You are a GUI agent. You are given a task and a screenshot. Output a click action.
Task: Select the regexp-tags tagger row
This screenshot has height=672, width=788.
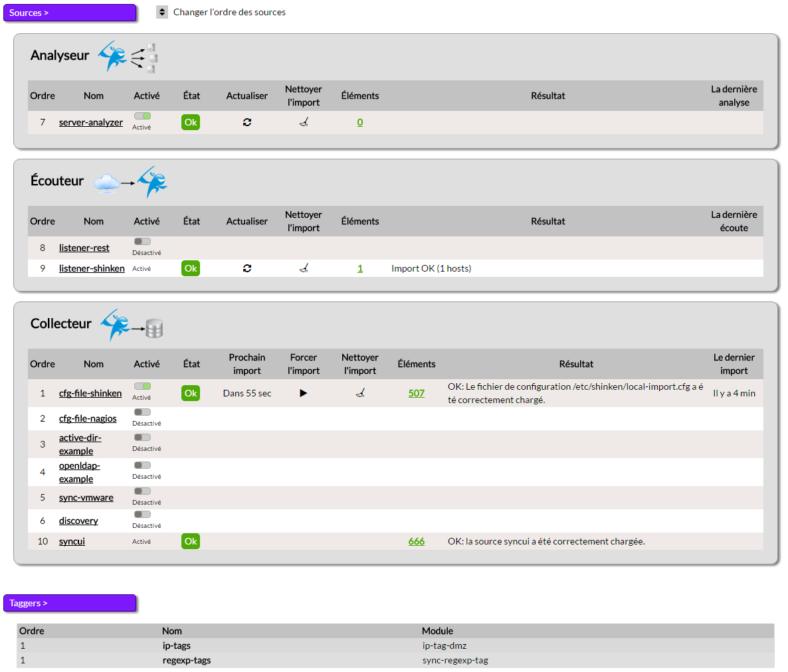pos(187,660)
